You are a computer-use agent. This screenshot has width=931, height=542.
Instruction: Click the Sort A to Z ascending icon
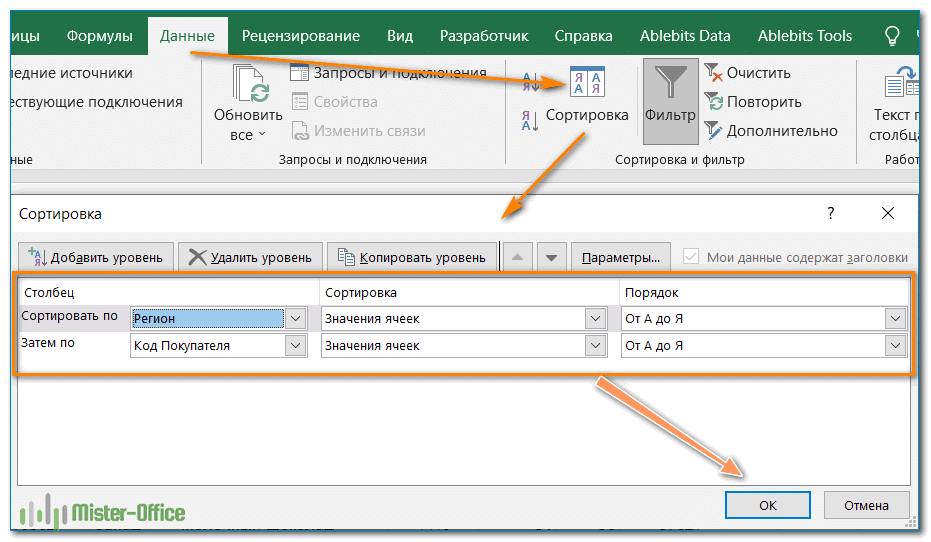(x=529, y=84)
